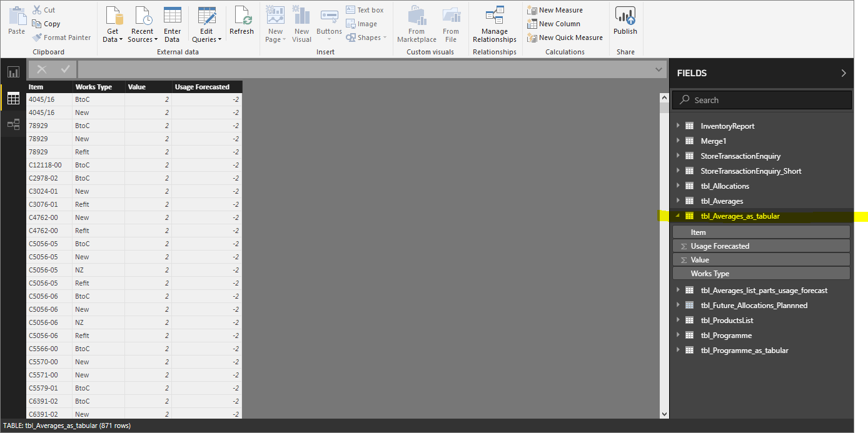
Task: Switch to Data view
Action: click(x=13, y=98)
